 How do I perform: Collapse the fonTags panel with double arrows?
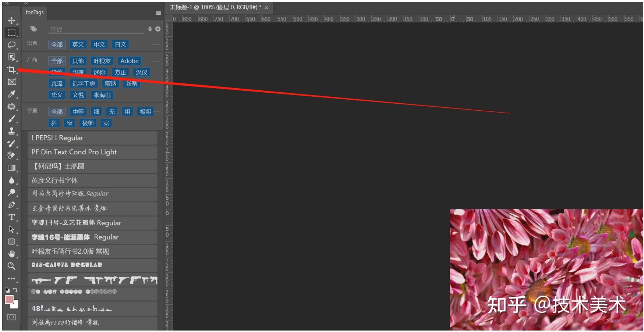(x=26, y=3)
